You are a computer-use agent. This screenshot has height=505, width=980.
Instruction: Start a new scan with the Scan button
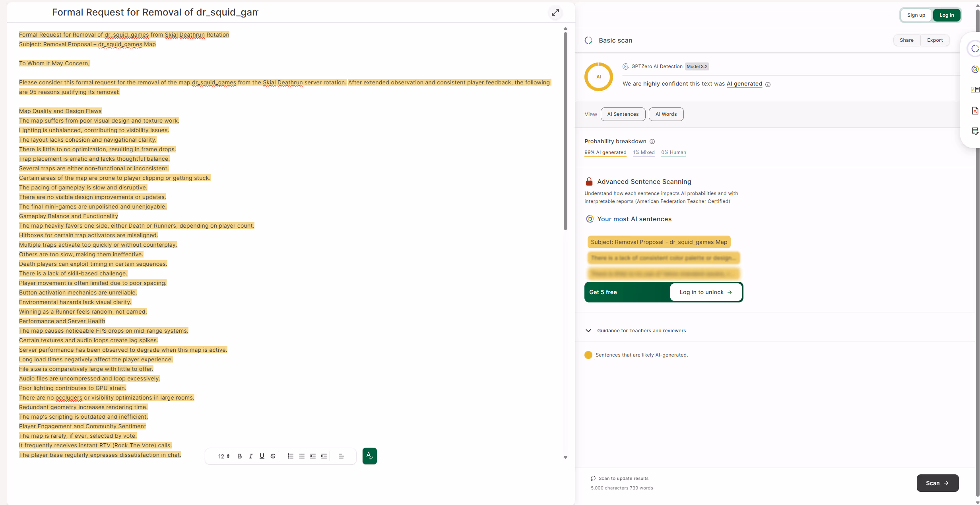pyautogui.click(x=937, y=483)
